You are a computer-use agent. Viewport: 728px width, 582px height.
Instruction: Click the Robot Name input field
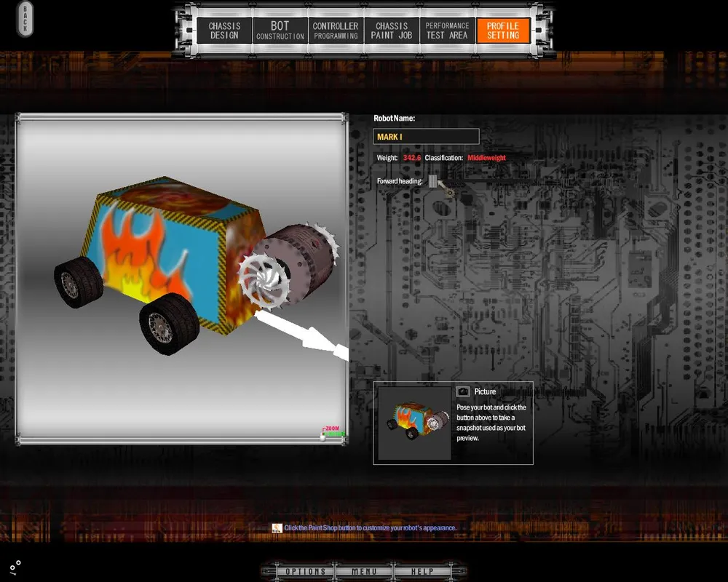tap(426, 137)
